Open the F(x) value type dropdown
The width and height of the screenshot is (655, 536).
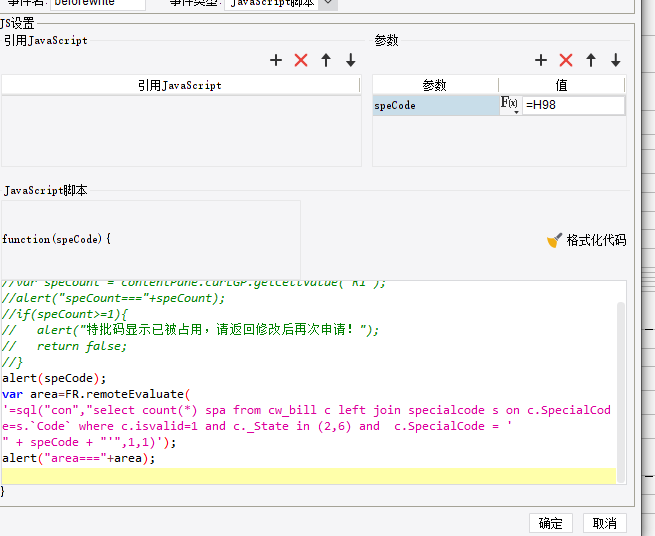pyautogui.click(x=510, y=104)
